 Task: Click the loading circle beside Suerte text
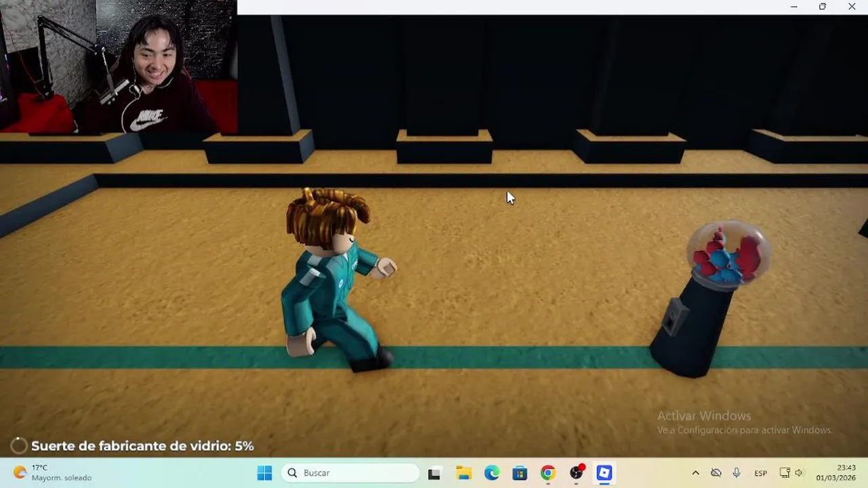[19, 446]
